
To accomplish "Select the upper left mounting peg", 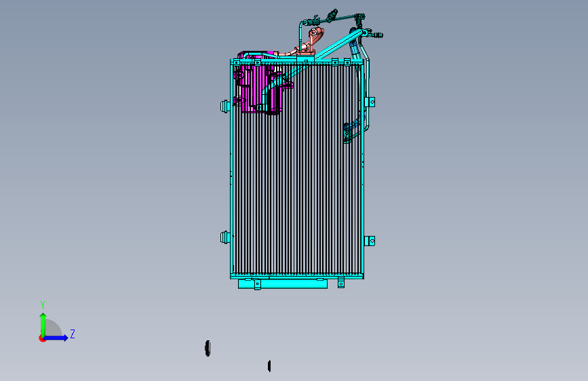I will click(225, 106).
